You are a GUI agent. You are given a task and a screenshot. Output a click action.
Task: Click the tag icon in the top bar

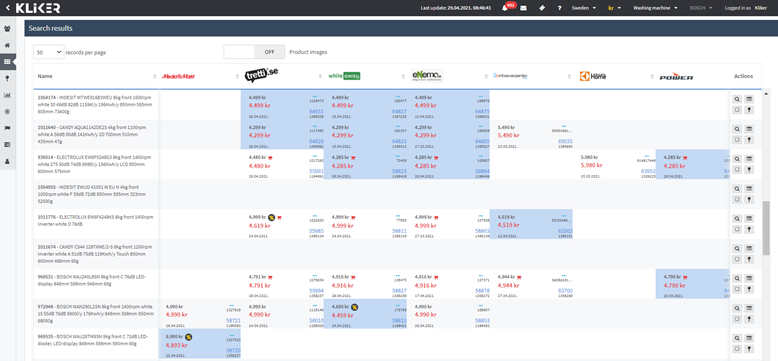541,8
